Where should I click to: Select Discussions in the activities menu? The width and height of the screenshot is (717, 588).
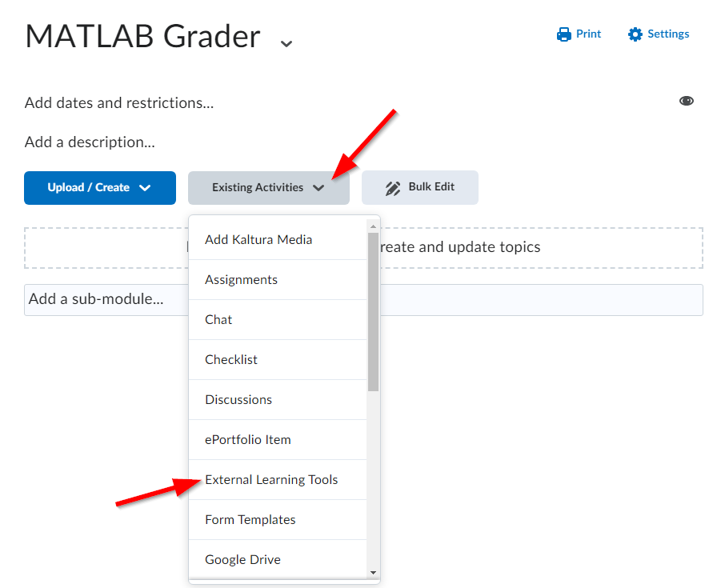click(x=278, y=400)
